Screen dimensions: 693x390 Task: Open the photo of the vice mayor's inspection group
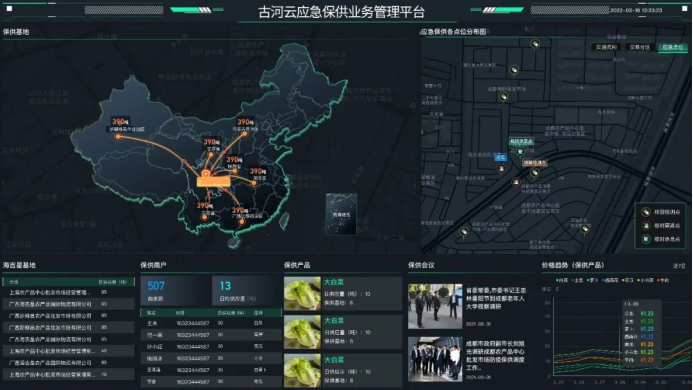click(x=435, y=359)
